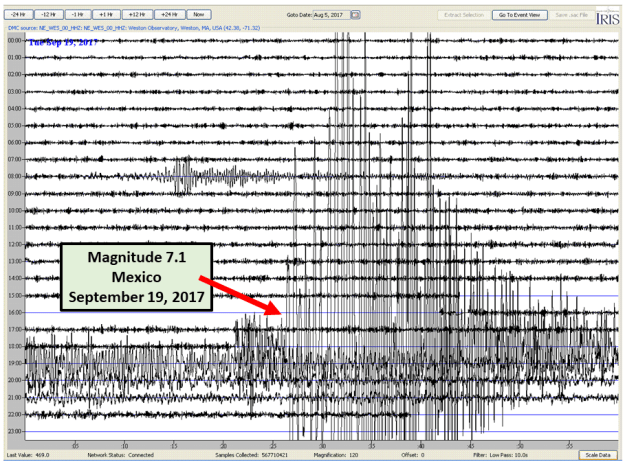
Task: Click the Magnitude 7.1 Mexico annotation box
Action: point(137,275)
